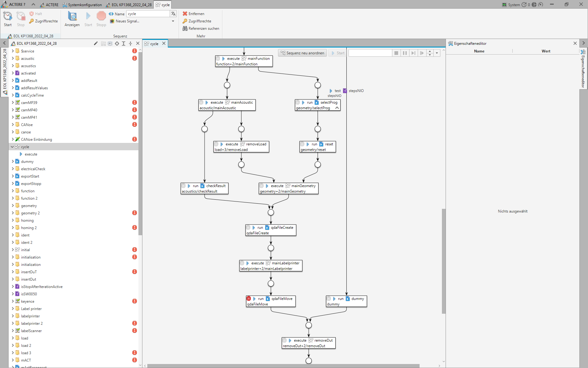Screen dimensions: 588x368
Task: Click the expand-all icon in project header
Action: pyautogui.click(x=124, y=44)
